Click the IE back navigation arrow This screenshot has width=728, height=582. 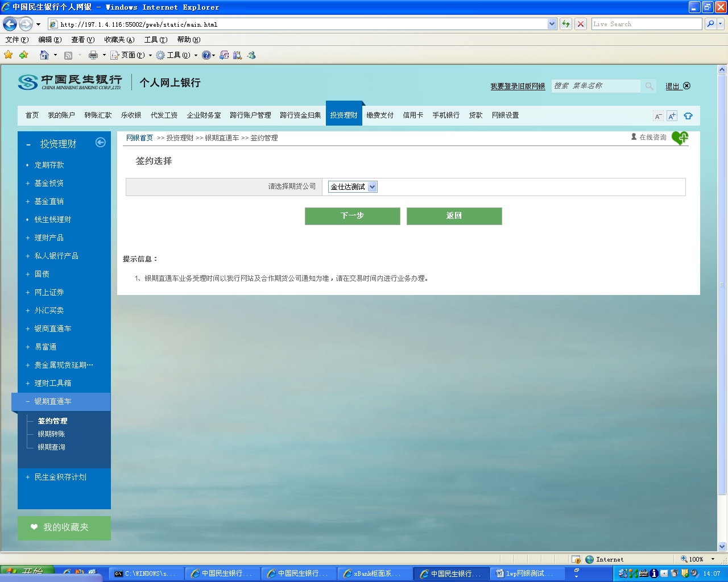(x=10, y=24)
